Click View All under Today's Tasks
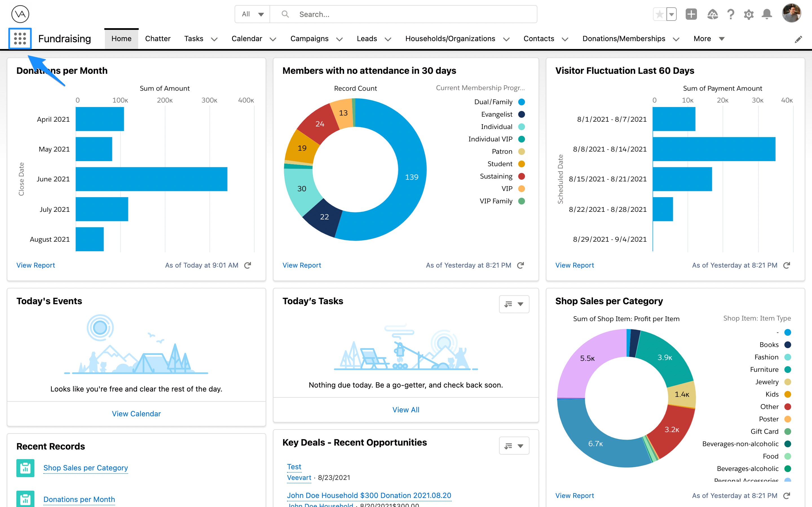The image size is (812, 507). [x=406, y=410]
